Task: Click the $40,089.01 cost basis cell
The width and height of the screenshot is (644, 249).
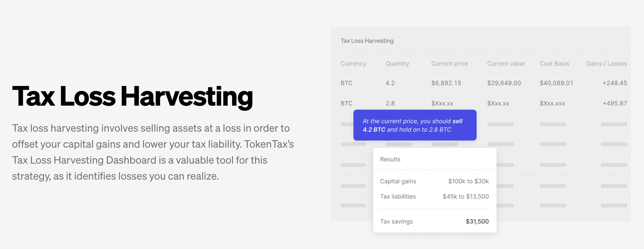Action: (x=556, y=83)
